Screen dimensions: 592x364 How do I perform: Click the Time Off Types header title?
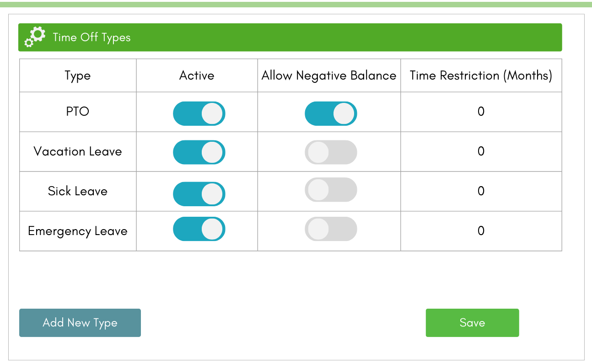[x=91, y=37]
